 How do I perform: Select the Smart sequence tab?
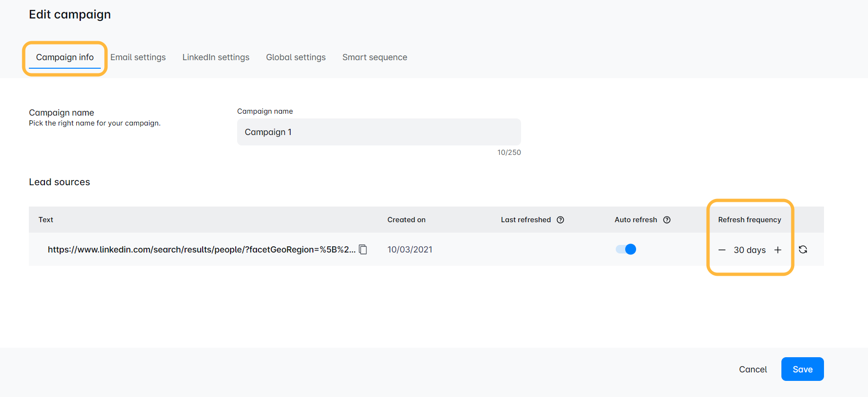coord(375,57)
